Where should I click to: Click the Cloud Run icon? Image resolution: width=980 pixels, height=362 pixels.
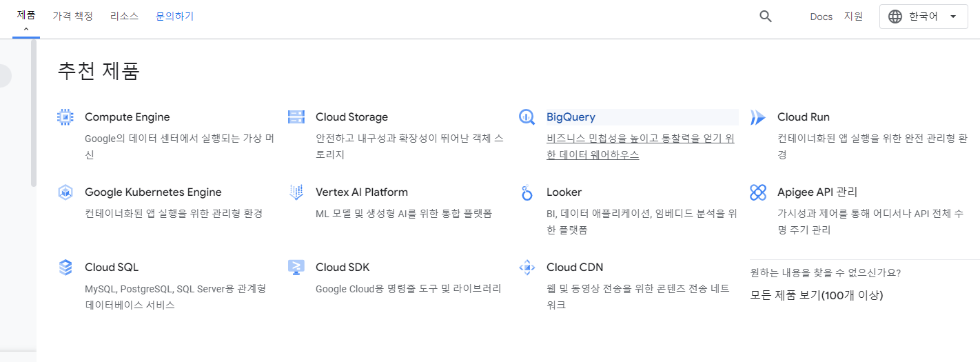(x=758, y=117)
